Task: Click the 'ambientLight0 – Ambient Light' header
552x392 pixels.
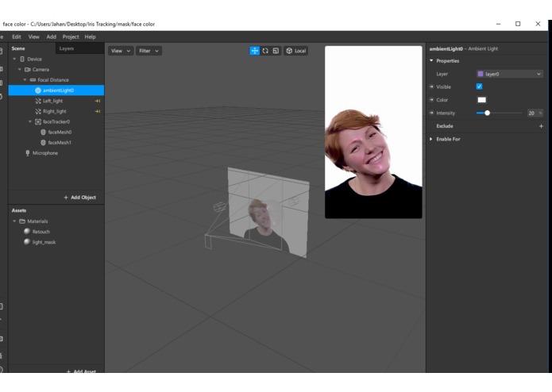Action: (x=464, y=49)
